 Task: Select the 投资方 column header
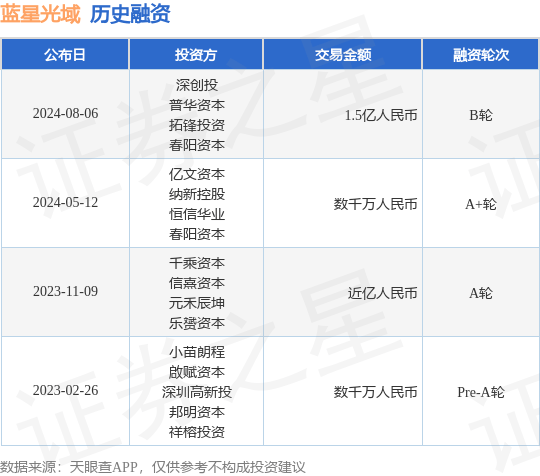click(x=196, y=55)
